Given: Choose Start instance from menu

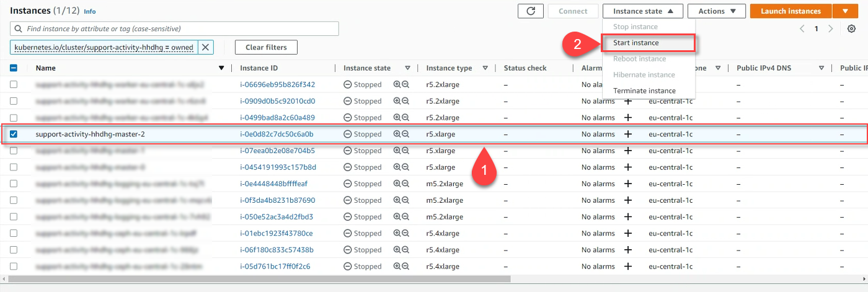Looking at the screenshot, I should point(636,43).
